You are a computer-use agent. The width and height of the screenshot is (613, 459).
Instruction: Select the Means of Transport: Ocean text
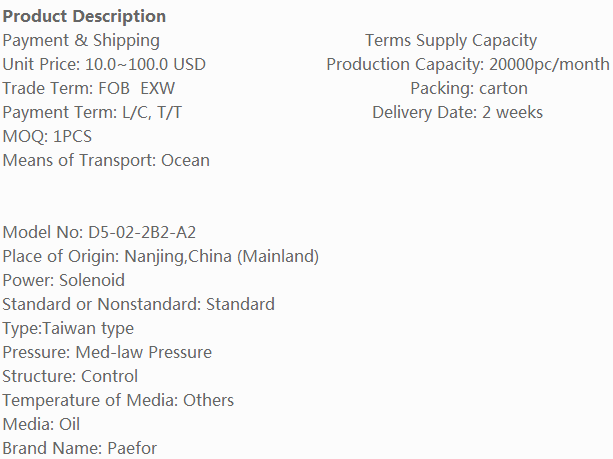(106, 161)
